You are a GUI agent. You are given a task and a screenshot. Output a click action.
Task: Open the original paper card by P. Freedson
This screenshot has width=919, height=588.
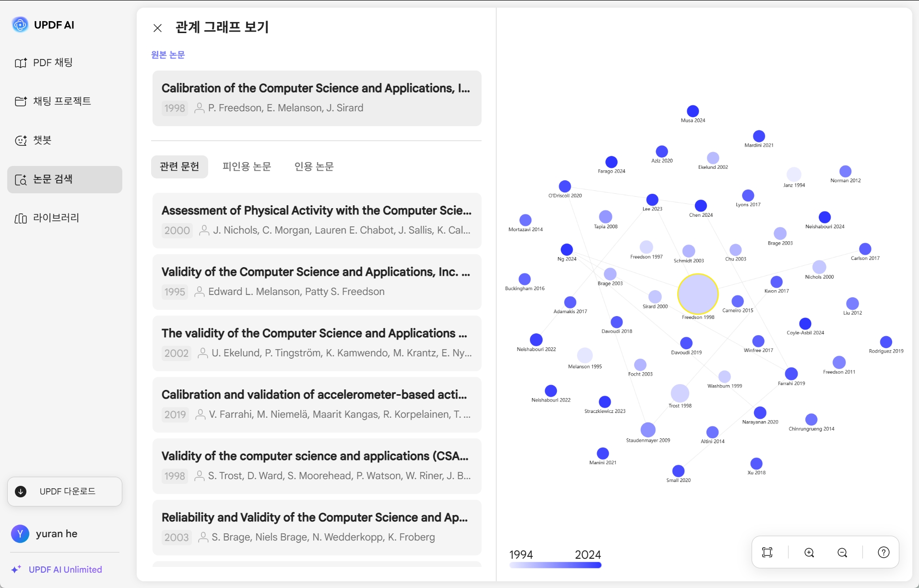tap(317, 98)
